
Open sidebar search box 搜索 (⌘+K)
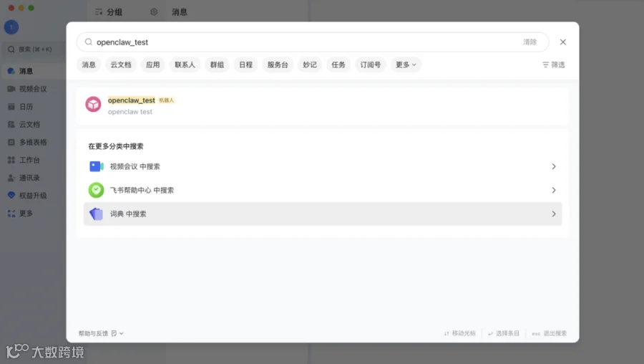coord(34,49)
